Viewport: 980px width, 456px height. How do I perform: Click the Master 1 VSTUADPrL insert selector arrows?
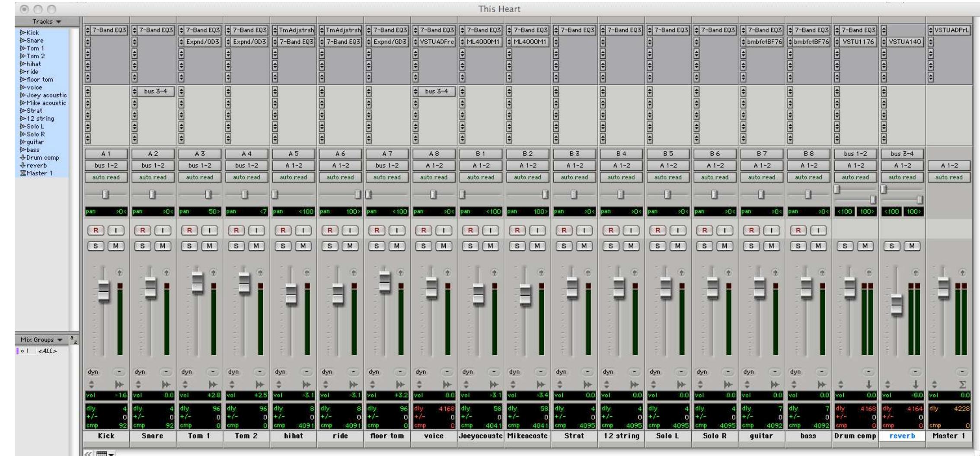(x=931, y=30)
